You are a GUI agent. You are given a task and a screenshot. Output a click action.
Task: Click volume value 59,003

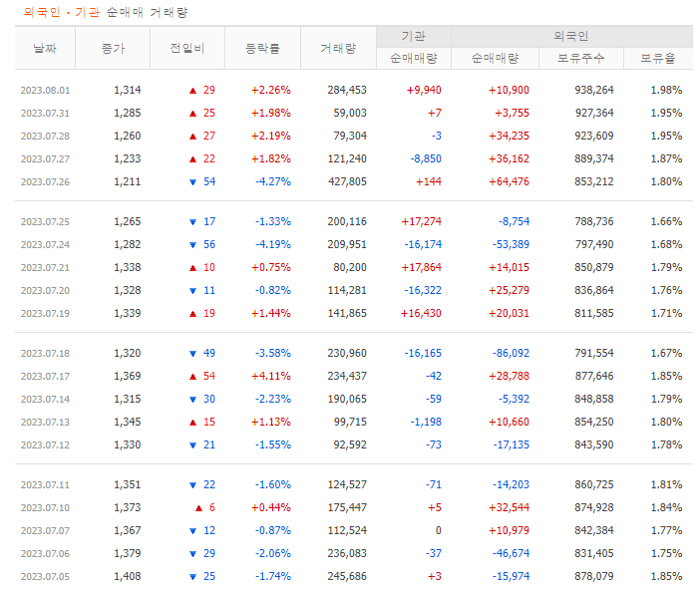pos(350,113)
